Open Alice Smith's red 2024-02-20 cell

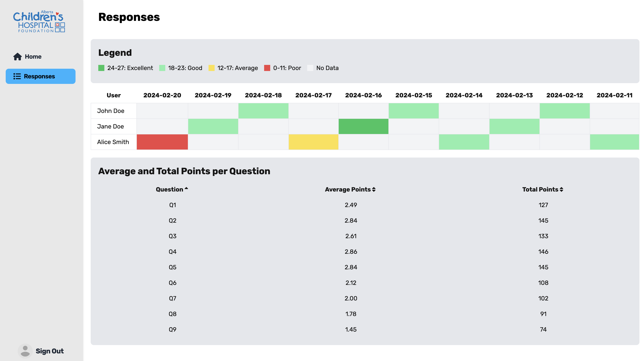pyautogui.click(x=162, y=142)
